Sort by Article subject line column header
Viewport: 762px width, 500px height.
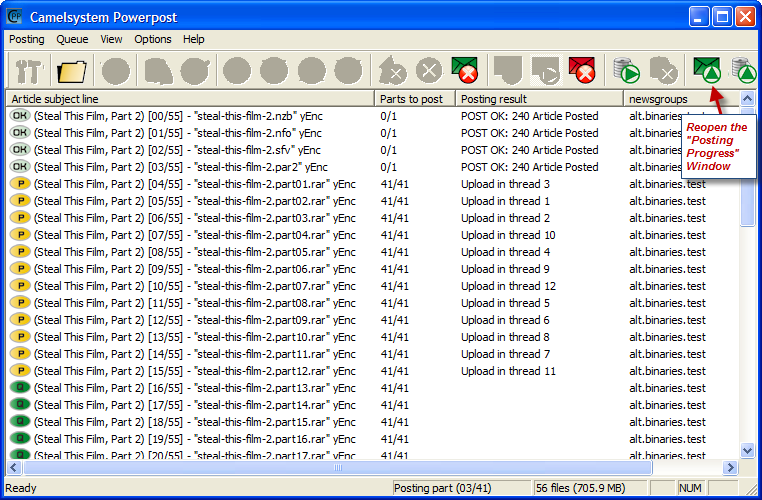pyautogui.click(x=190, y=99)
